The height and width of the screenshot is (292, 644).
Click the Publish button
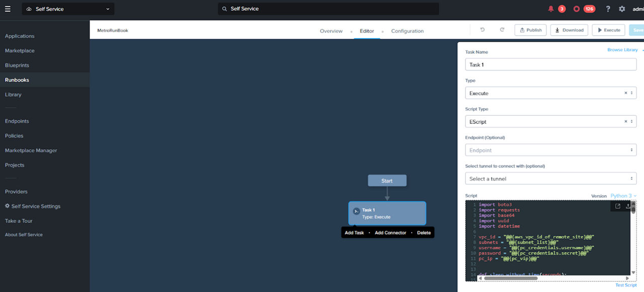click(x=530, y=30)
